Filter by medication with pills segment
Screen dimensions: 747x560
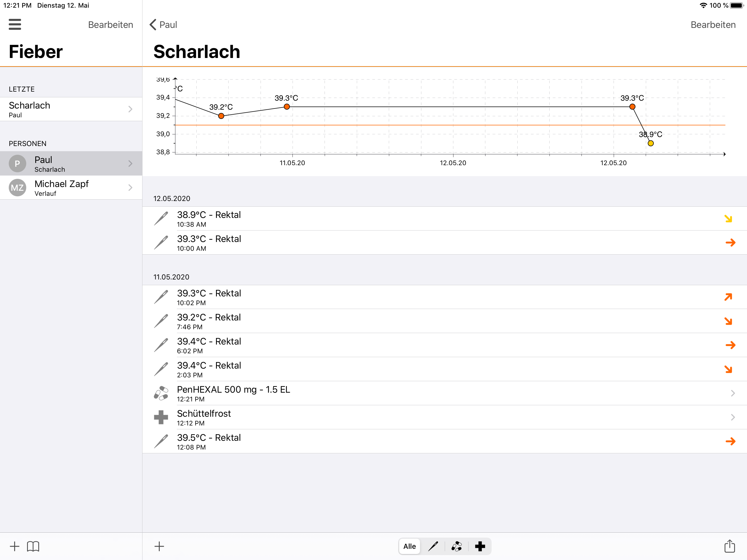click(457, 546)
